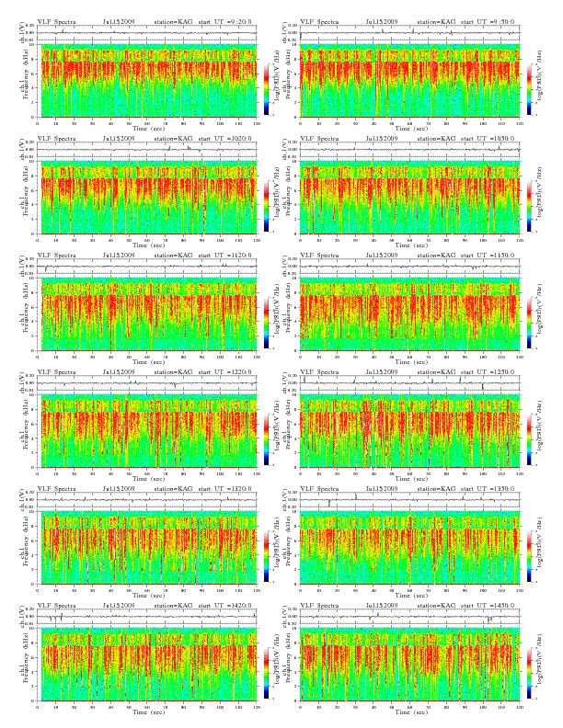Click the color legend next to the 1120:0 panel
Image resolution: width=563 pixels, height=728 pixels.
(x=266, y=323)
